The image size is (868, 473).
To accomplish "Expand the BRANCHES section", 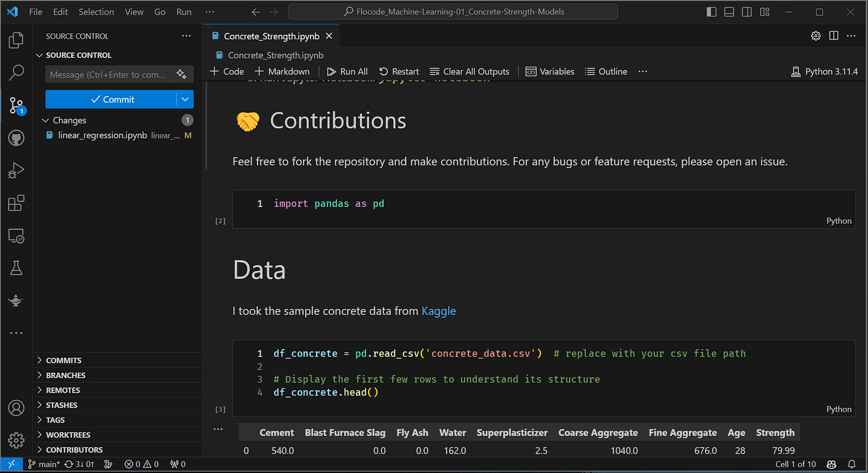I will click(x=66, y=375).
